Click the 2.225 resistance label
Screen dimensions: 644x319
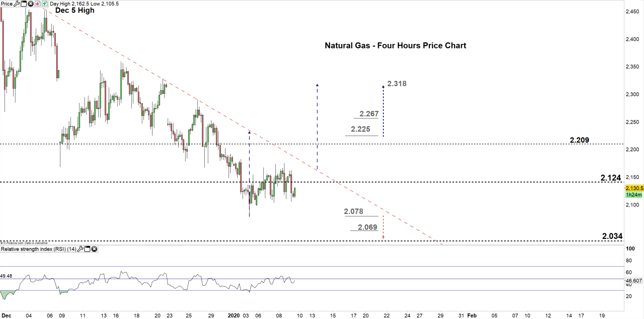361,129
